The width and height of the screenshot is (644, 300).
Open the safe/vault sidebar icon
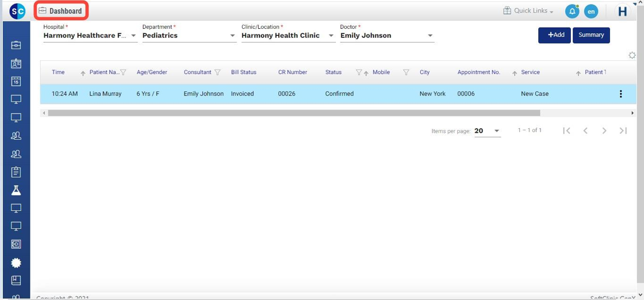pyautogui.click(x=16, y=244)
